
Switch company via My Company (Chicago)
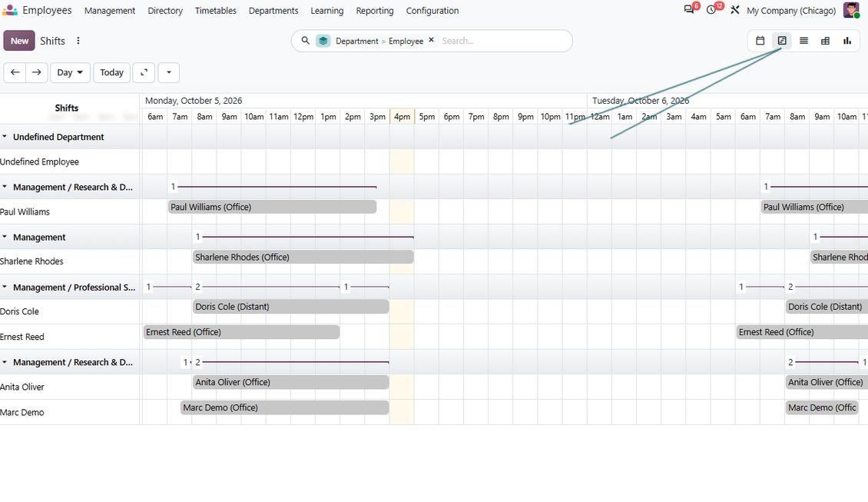(791, 11)
